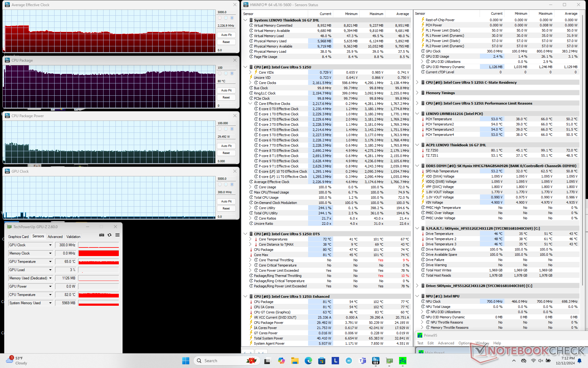Toggle the first option circle in the Average Effective Clock graph
Image resolution: width=588 pixels, height=368 pixels.
pyautogui.click(x=220, y=18)
